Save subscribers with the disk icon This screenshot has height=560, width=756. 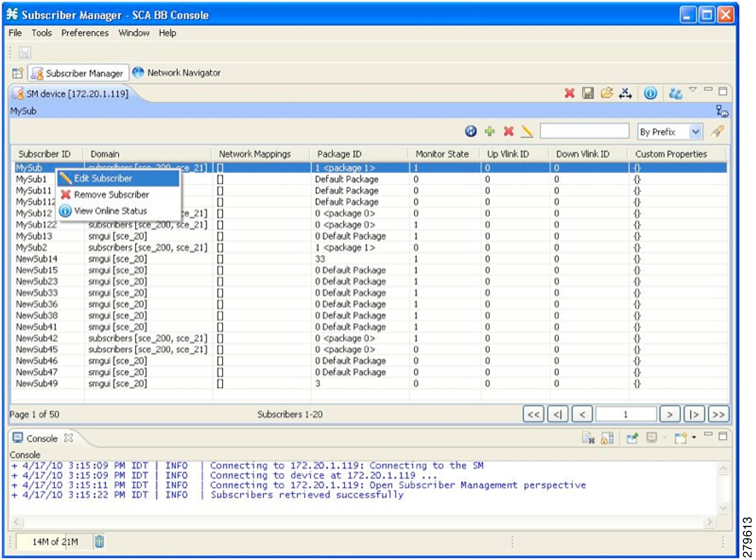[588, 93]
